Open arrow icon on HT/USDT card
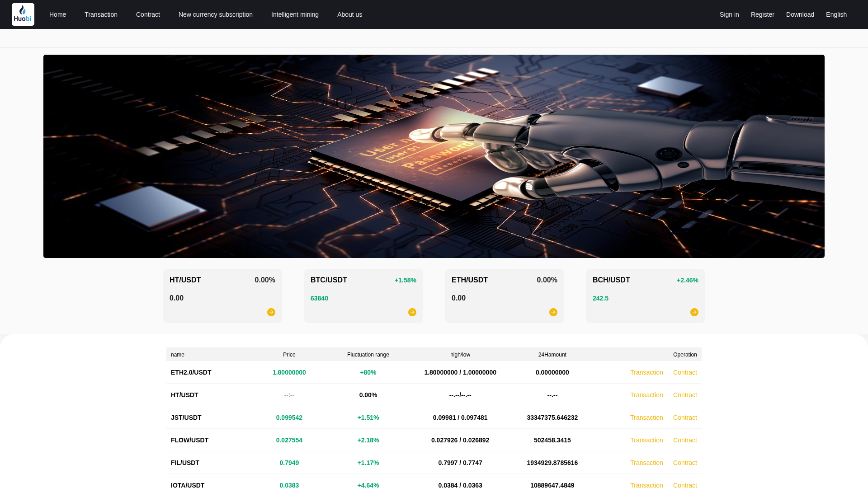 coord(271,312)
